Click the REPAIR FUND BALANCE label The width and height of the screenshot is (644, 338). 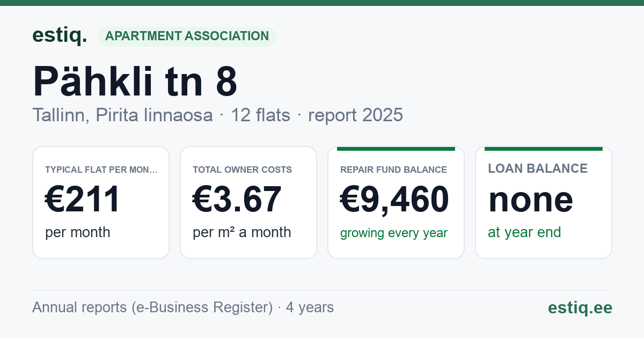pos(393,170)
